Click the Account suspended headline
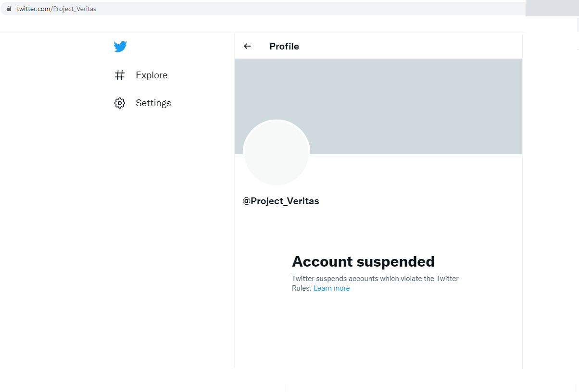The image size is (579, 392). point(363,261)
